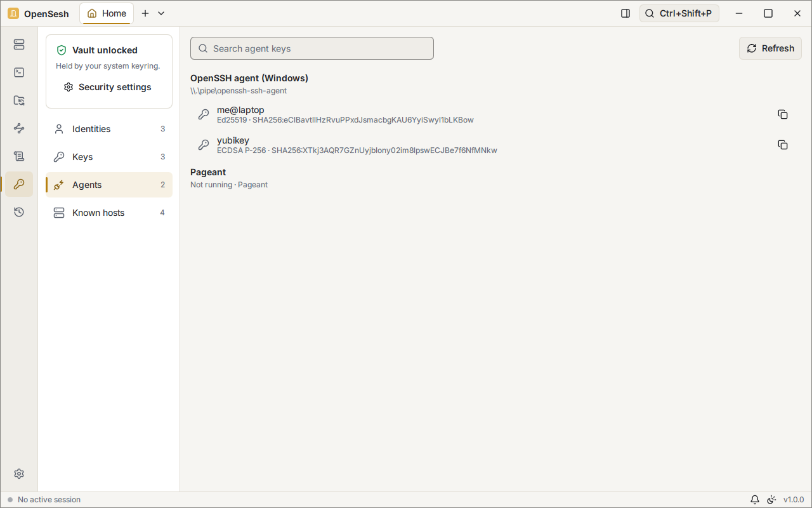Click the OpenSSH agent (Windows) heading
812x508 pixels.
249,78
